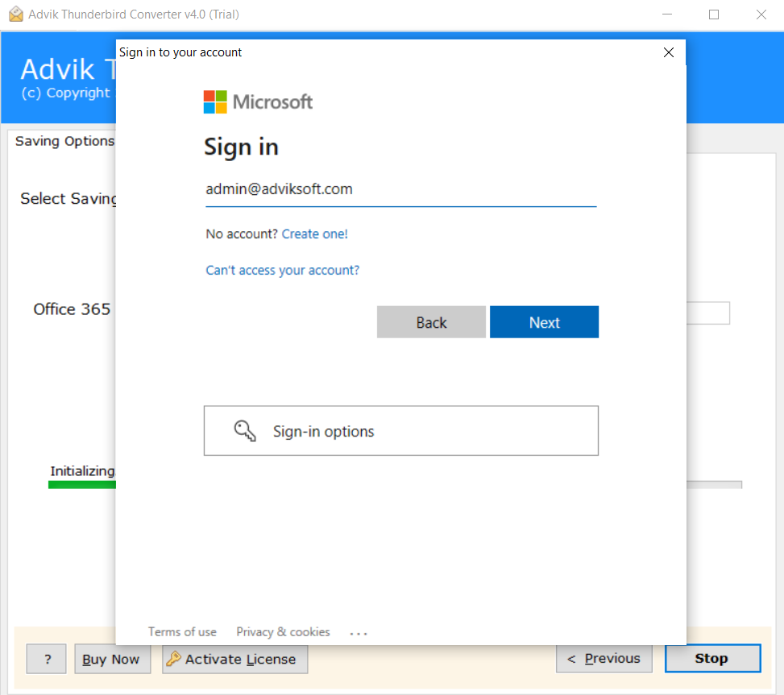Viewport: 784px width, 695px height.
Task: Click the Initializing progress bar
Action: coord(395,485)
